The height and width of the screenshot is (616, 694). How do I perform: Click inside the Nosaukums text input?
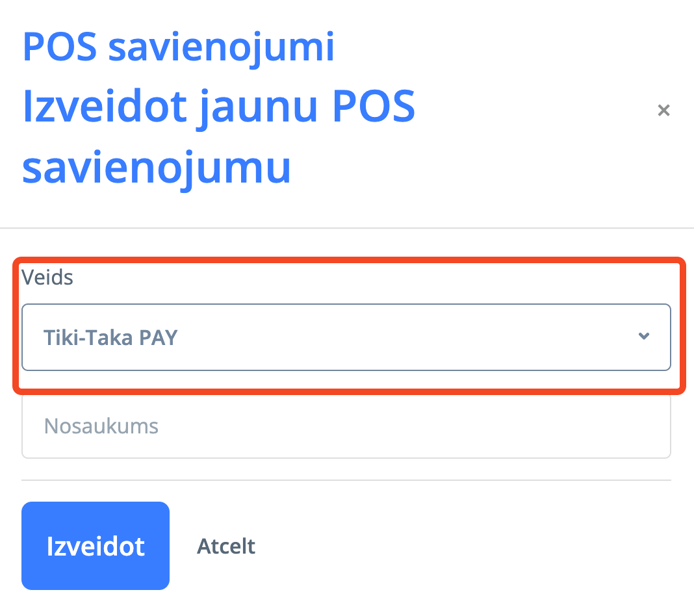click(x=346, y=426)
